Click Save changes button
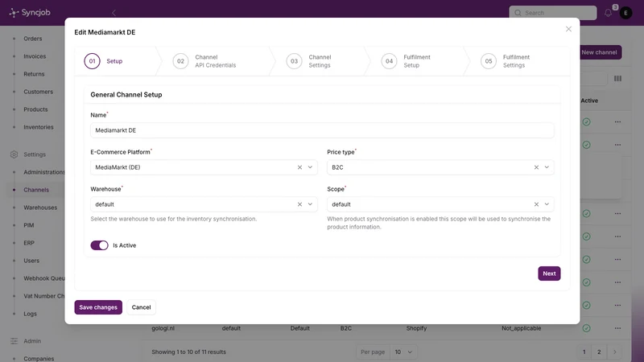 click(x=98, y=307)
